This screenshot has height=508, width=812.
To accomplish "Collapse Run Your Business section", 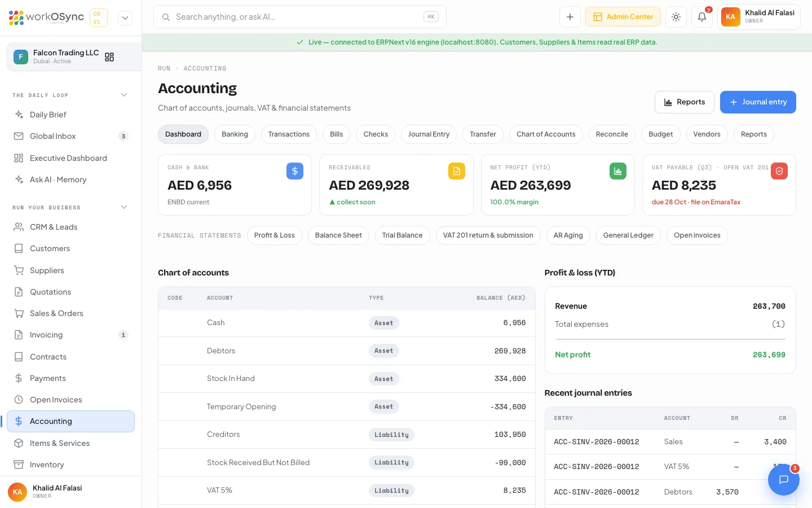I will [124, 207].
